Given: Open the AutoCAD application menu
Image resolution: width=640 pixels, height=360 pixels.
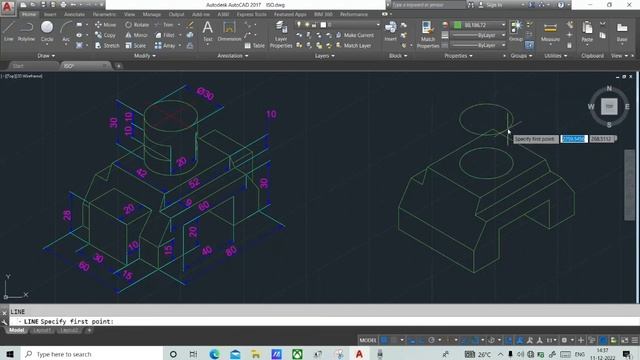Looking at the screenshot, I should [7, 7].
